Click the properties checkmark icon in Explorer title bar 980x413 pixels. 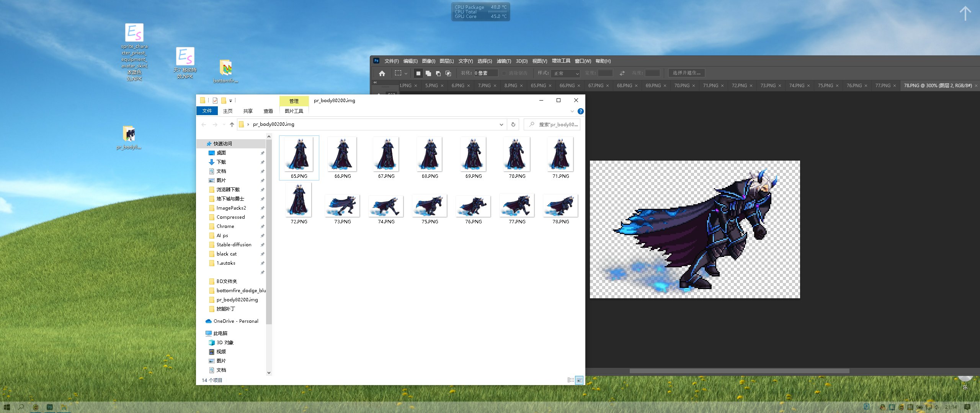point(215,101)
